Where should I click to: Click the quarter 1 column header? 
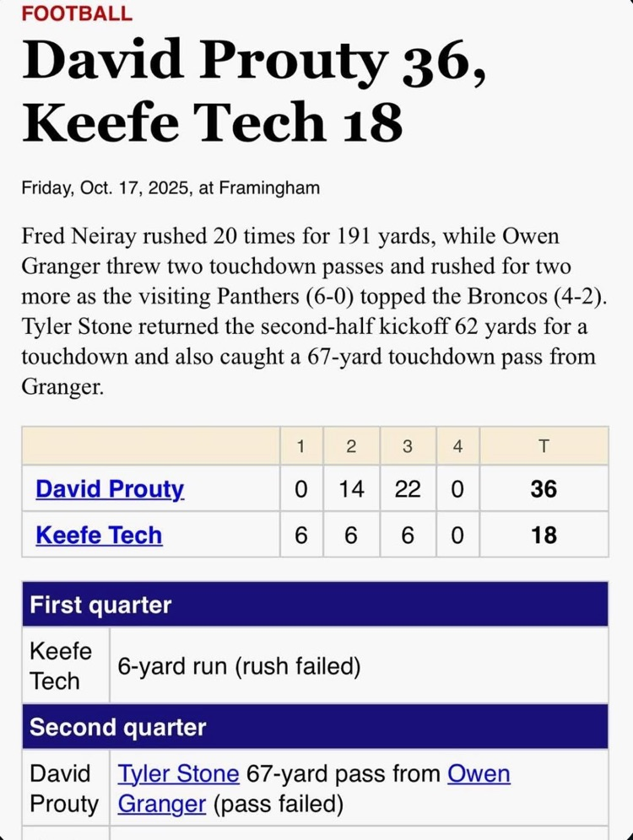(x=301, y=447)
